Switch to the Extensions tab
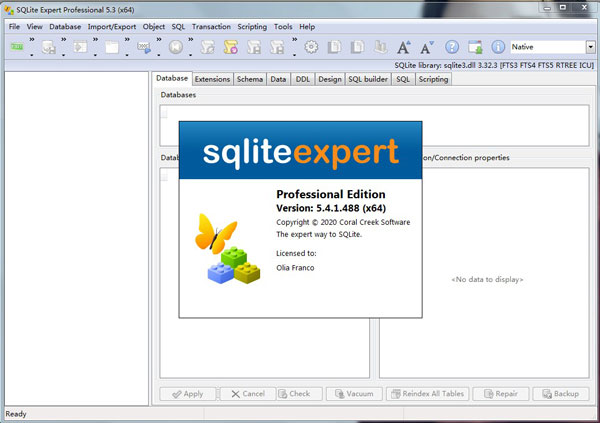 (212, 79)
